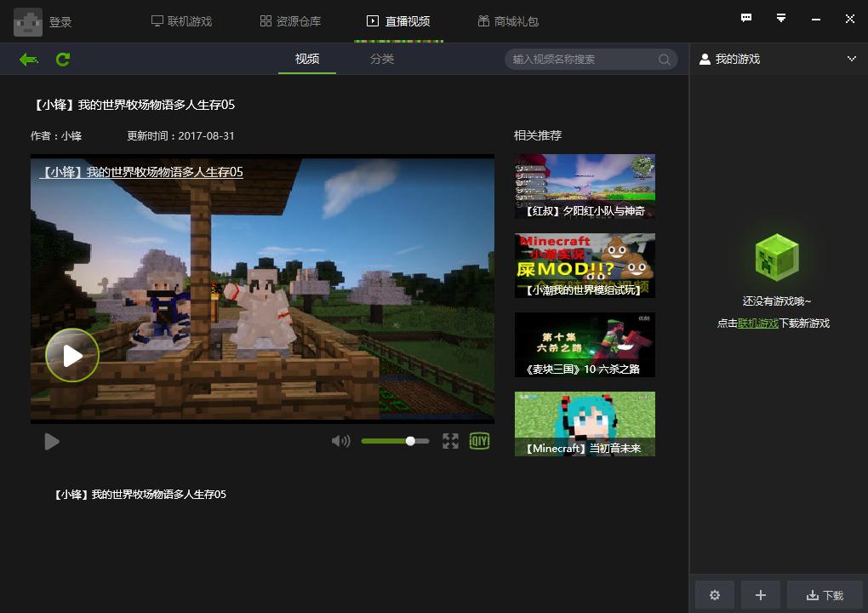This screenshot has width=868, height=613.
Task: Minimize the launcher window
Action: point(816,20)
